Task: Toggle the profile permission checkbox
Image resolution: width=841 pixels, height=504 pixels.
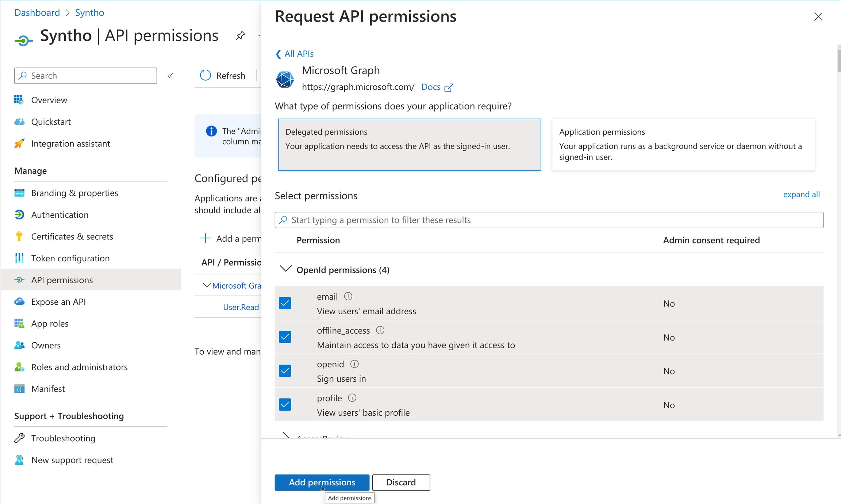Action: coord(285,405)
